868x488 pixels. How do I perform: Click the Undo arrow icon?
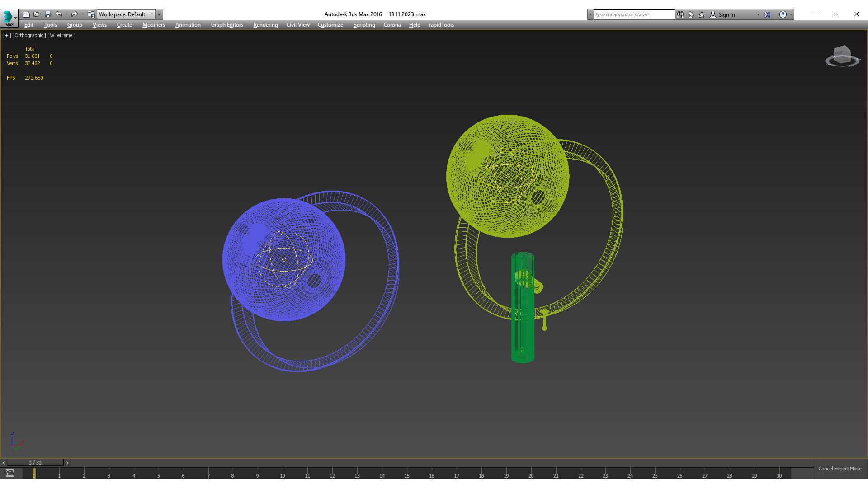coord(59,14)
